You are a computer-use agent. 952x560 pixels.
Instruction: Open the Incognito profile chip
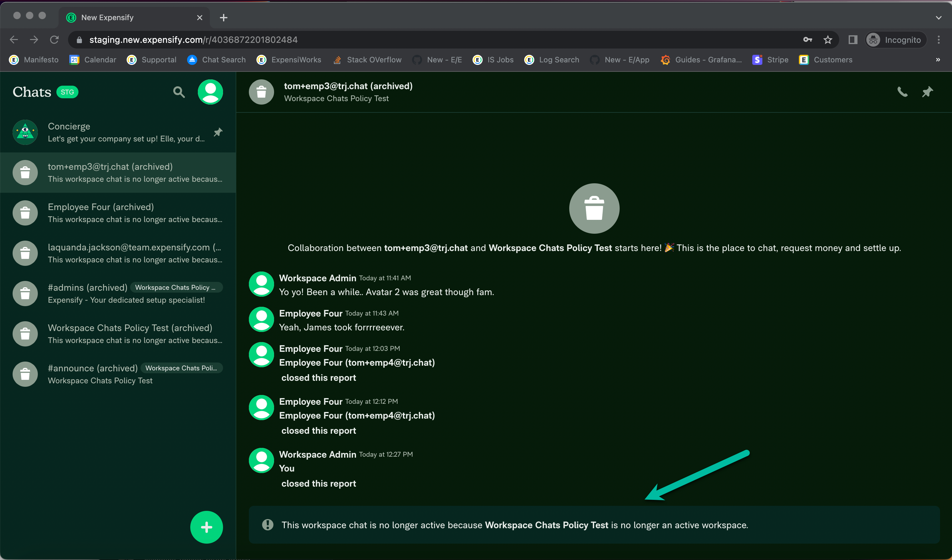895,40
